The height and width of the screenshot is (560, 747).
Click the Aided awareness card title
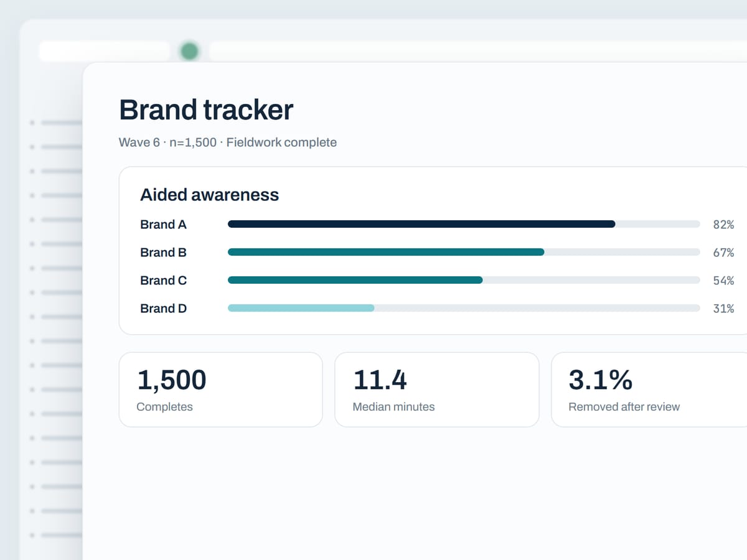(x=209, y=195)
